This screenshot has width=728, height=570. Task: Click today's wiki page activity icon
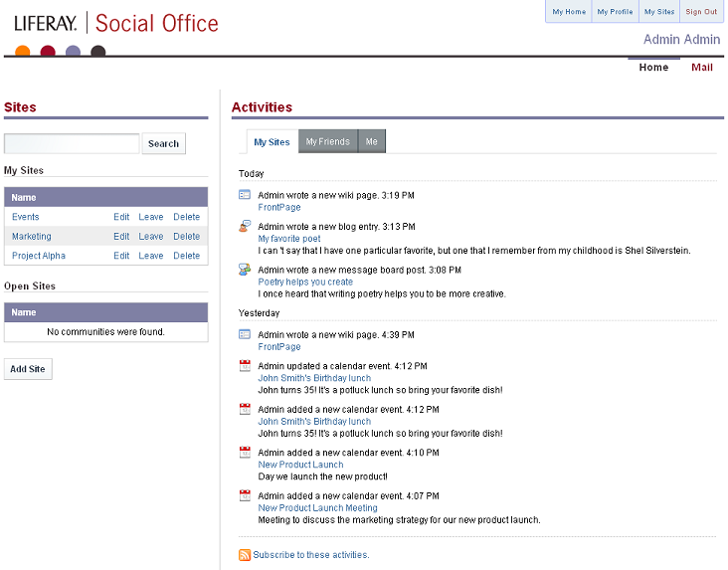click(x=245, y=195)
